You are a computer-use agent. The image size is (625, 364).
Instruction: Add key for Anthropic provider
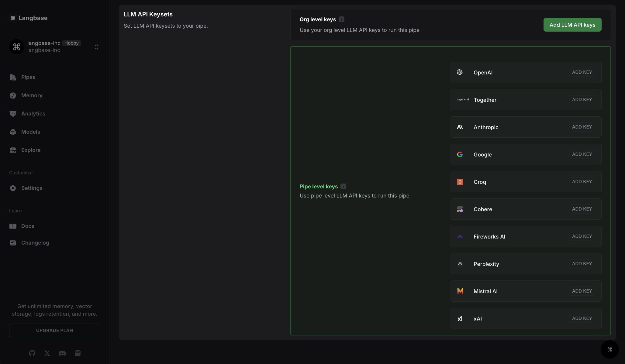(x=582, y=127)
